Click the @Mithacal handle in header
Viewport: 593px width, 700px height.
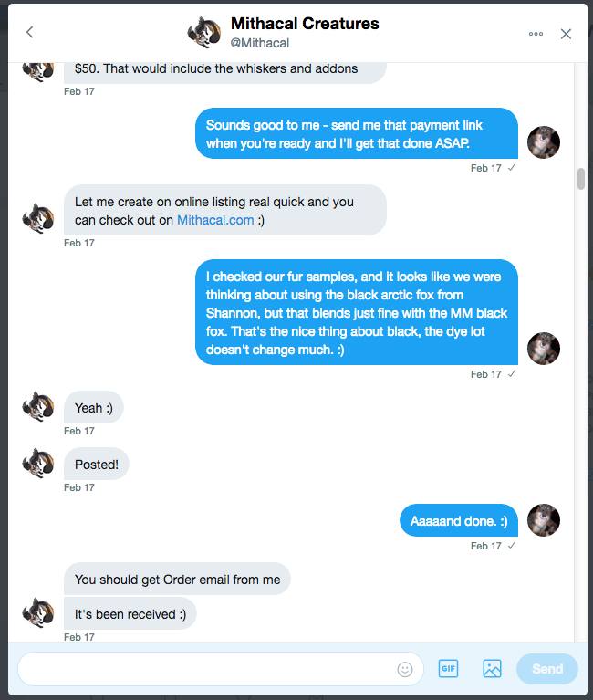258,43
